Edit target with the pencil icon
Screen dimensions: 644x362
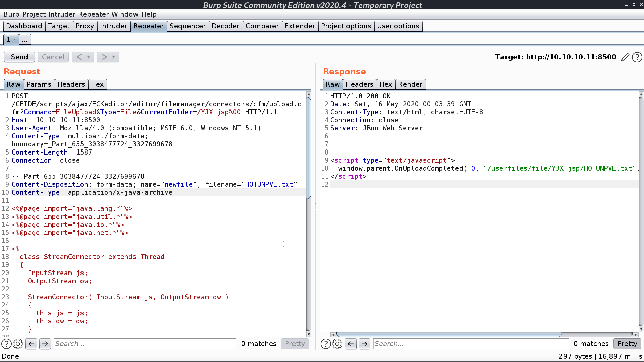625,57
